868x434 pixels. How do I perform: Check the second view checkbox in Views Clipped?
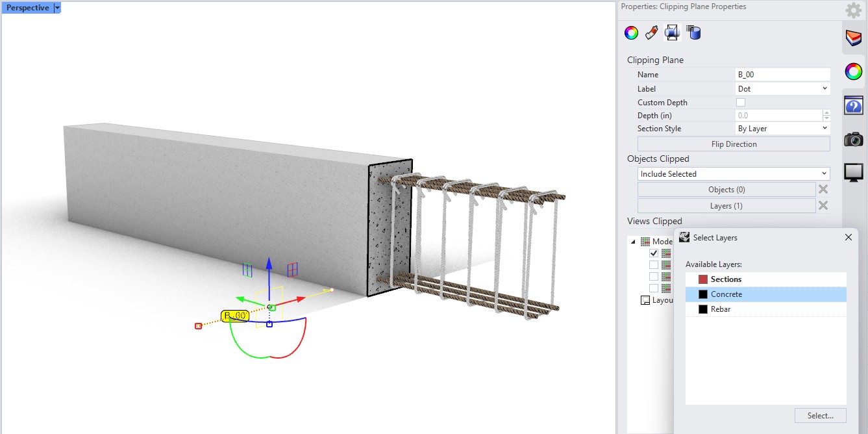(654, 265)
